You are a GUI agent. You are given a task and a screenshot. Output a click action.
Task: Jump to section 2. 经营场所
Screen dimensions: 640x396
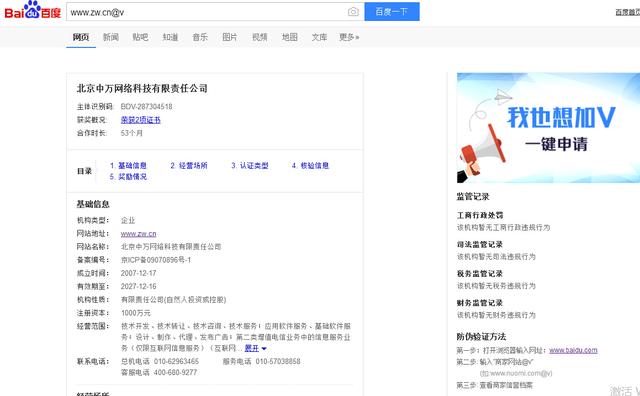click(189, 165)
